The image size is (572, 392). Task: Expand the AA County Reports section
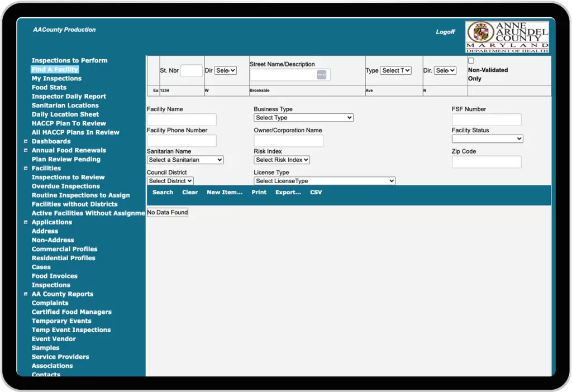click(25, 294)
